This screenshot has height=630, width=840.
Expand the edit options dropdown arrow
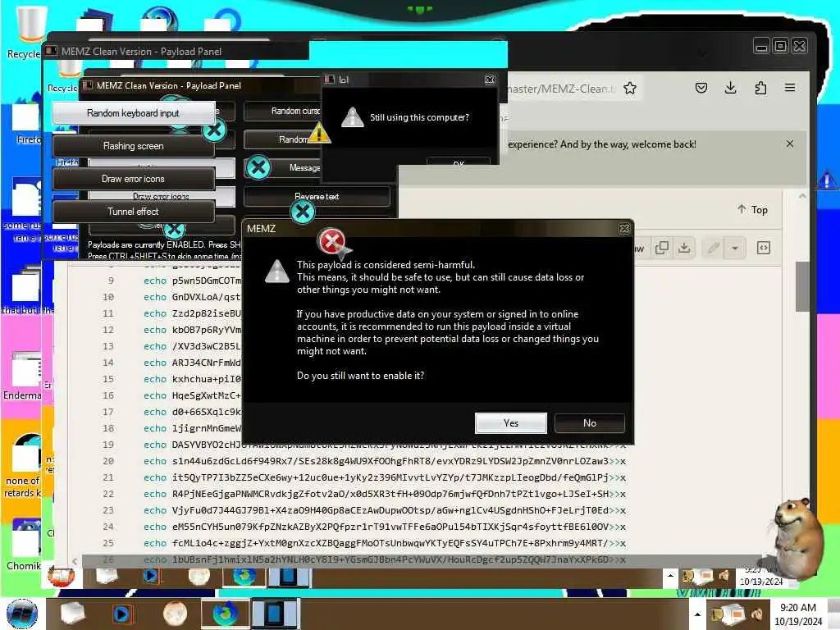734,248
